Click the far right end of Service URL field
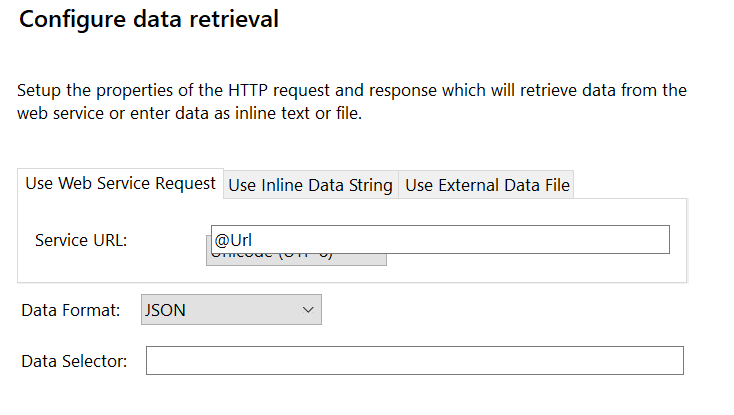The height and width of the screenshot is (415, 734). 660,240
